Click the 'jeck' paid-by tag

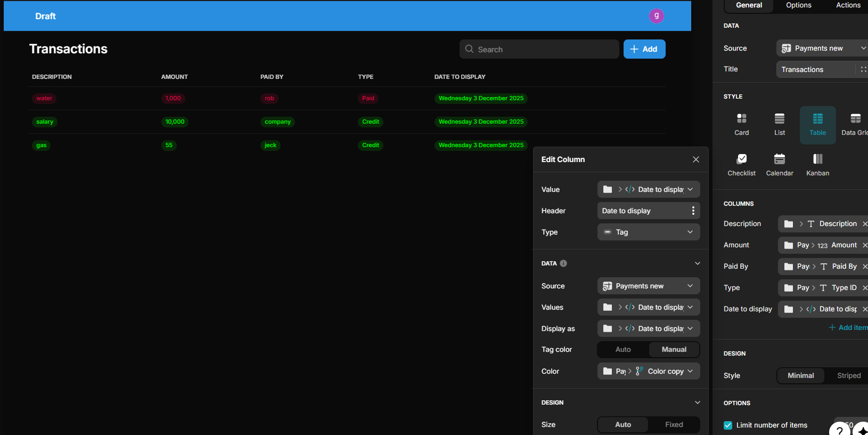pyautogui.click(x=271, y=145)
